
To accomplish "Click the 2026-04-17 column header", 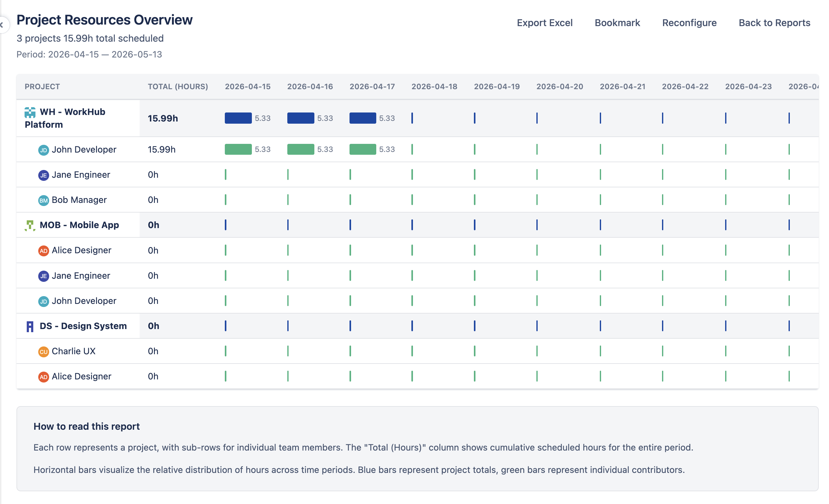I will 372,86.
